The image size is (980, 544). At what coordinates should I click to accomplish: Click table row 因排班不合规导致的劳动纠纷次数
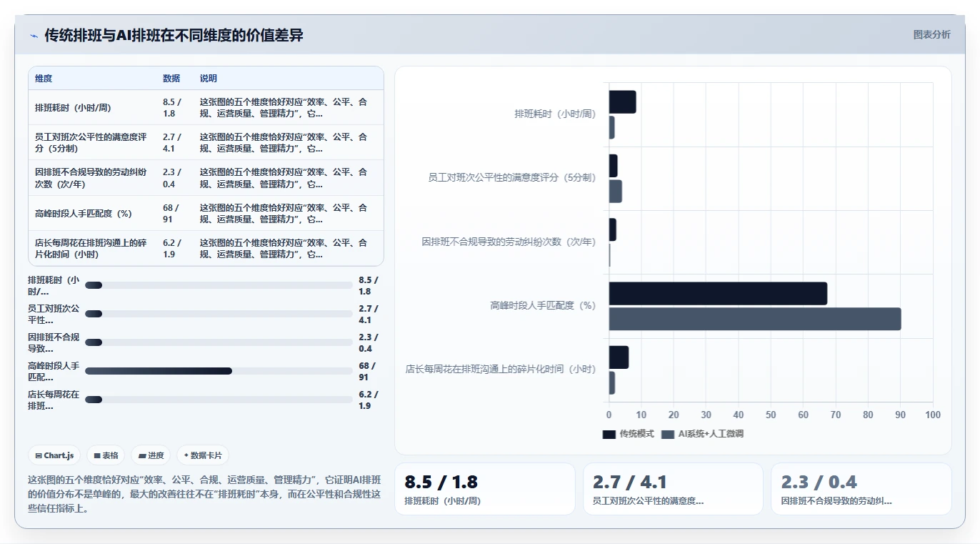point(206,178)
